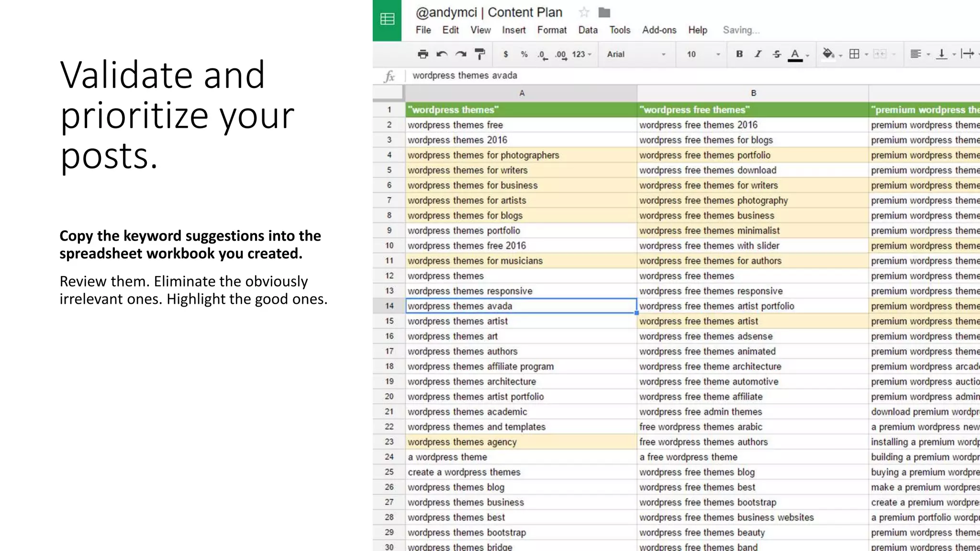Open the Format menu
Viewport: 980px width, 551px height.
coord(552,30)
